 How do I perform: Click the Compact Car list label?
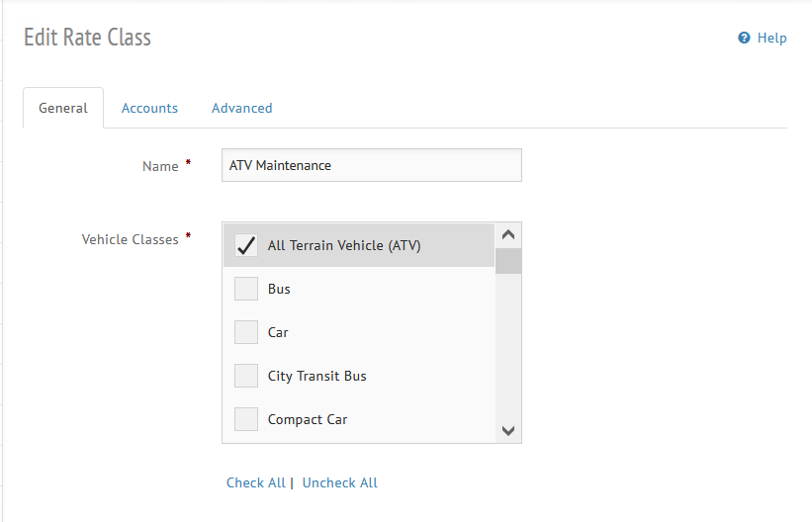point(308,419)
